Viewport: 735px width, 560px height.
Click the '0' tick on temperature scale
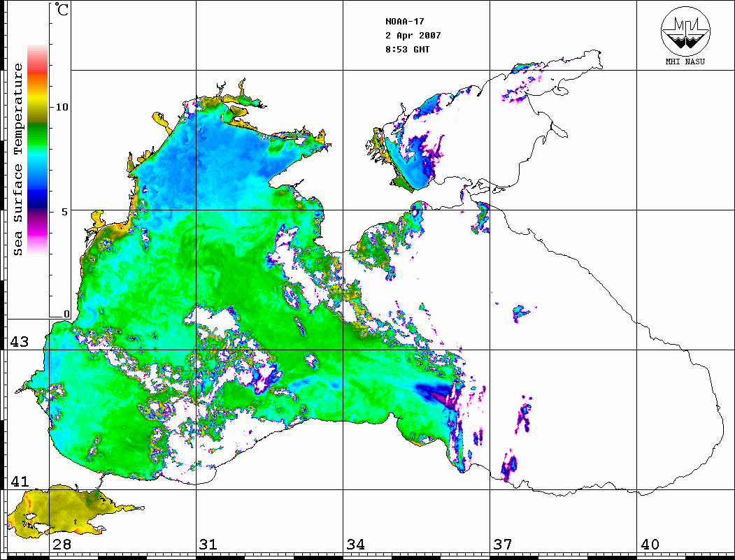(66, 314)
